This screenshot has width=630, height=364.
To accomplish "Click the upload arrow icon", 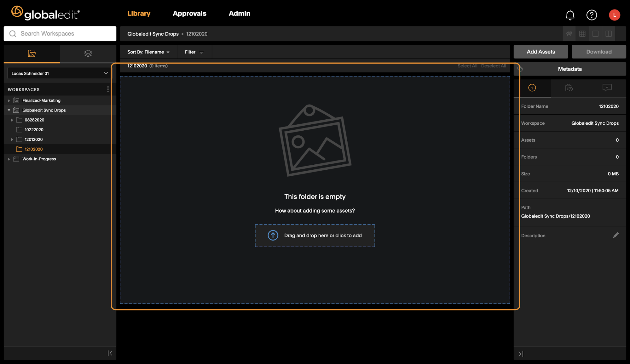I will 273,235.
